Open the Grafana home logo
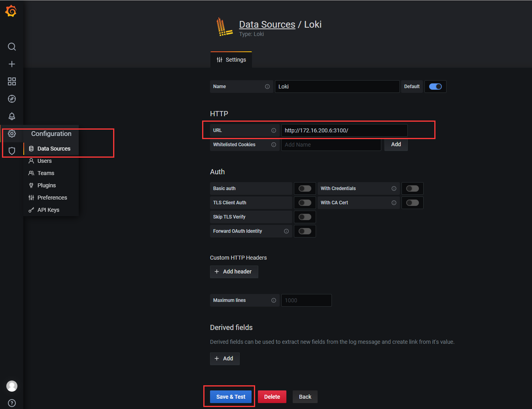 (11, 11)
